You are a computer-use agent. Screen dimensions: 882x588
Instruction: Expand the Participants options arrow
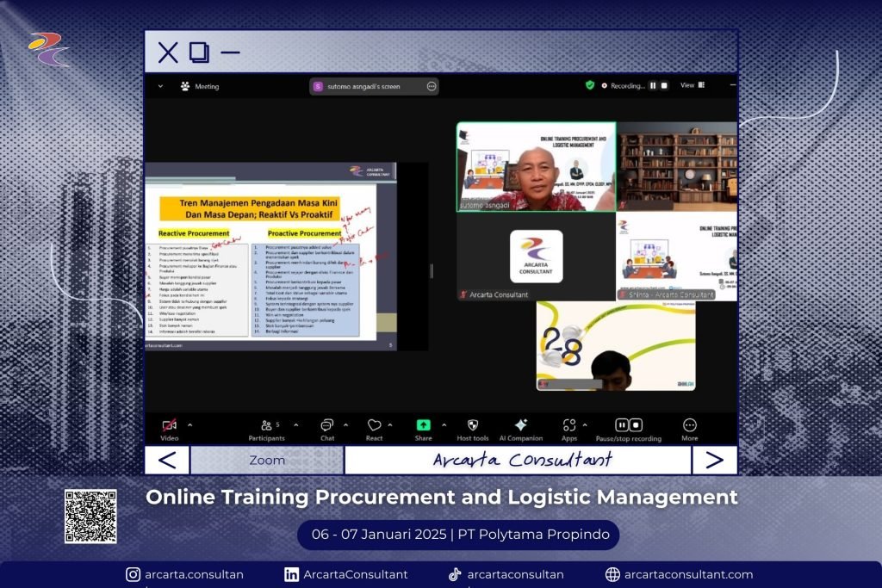click(296, 424)
